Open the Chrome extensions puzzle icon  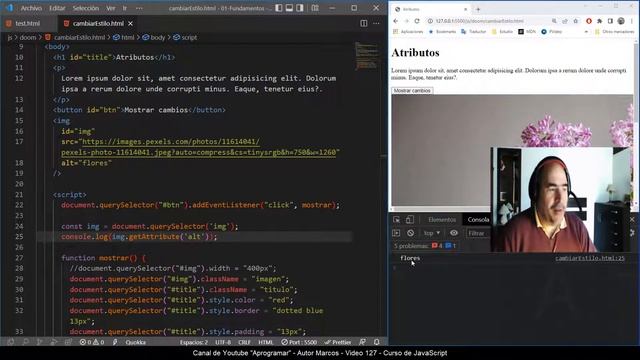point(599,21)
